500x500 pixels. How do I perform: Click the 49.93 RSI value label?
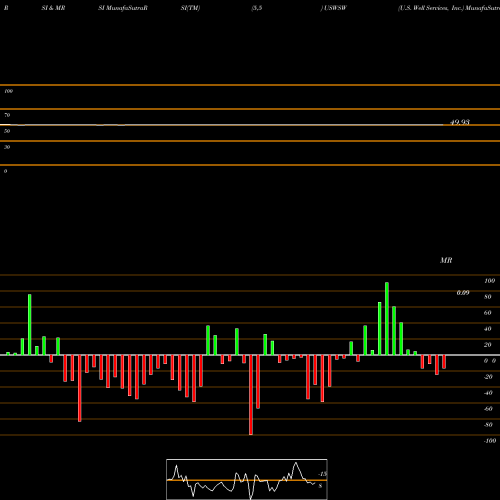(x=460, y=122)
